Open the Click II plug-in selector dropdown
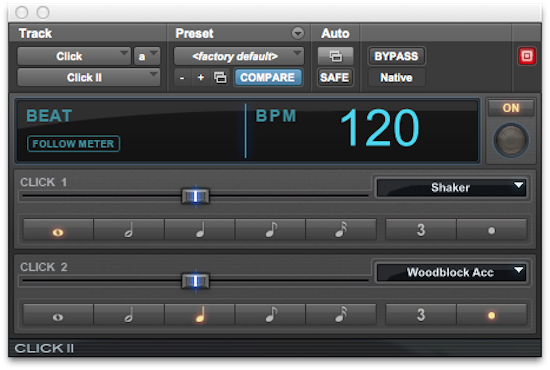Image resolution: width=550 pixels, height=370 pixels. tap(89, 78)
